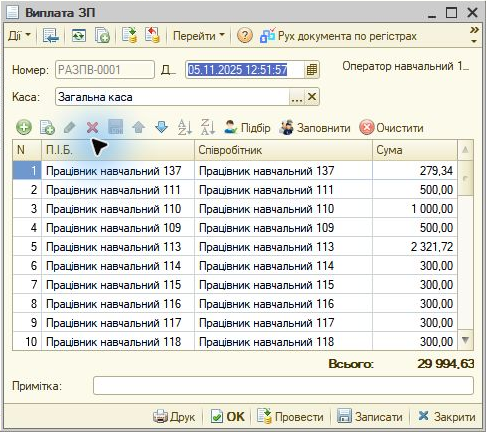Open the Каса selection ellipsis button
The height and width of the screenshot is (432, 486).
(x=297, y=97)
